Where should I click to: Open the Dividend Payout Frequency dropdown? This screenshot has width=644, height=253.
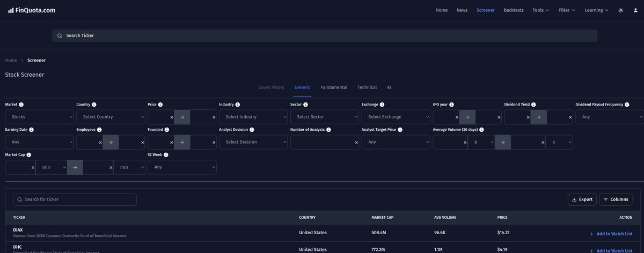pyautogui.click(x=610, y=117)
